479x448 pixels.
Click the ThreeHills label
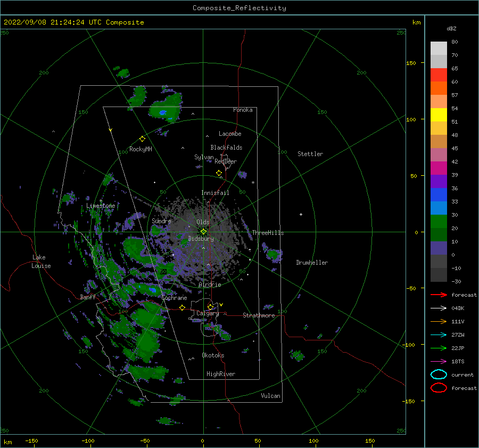[268, 233]
